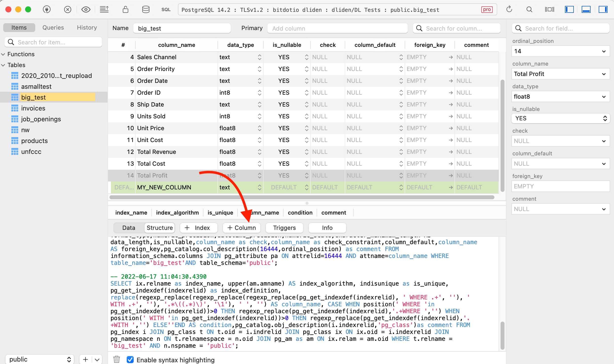
Task: Click the magnifier search icon in toolbar
Action: [529, 10]
